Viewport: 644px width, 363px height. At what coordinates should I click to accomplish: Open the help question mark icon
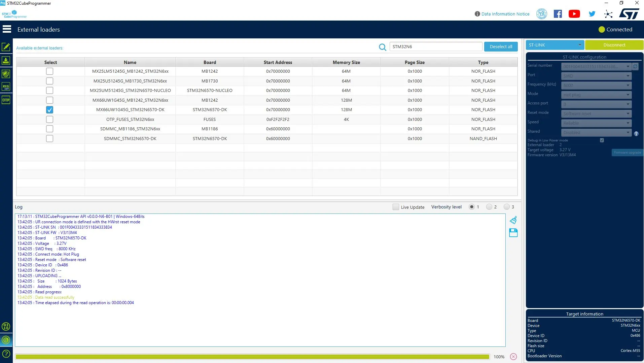[x=6, y=354]
